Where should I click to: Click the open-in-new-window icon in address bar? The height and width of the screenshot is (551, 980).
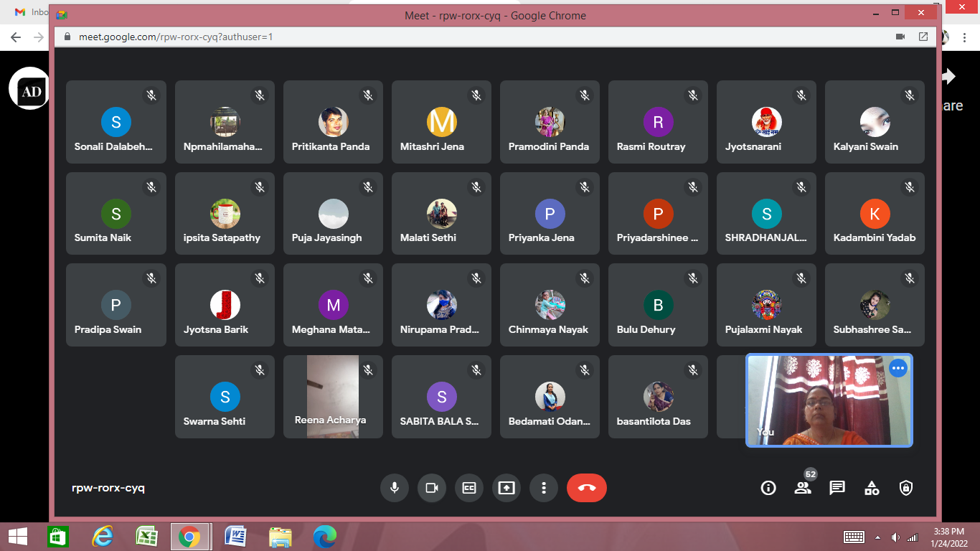[923, 37]
